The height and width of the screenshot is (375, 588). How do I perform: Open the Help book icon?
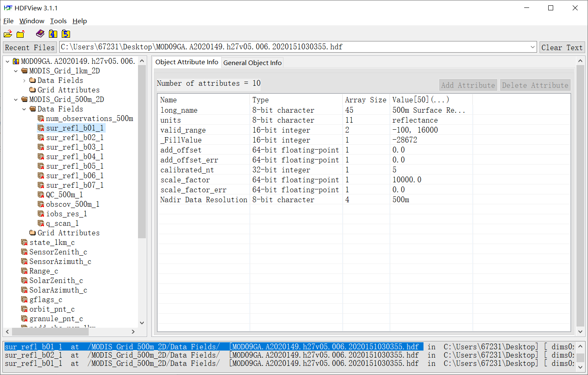(x=40, y=34)
